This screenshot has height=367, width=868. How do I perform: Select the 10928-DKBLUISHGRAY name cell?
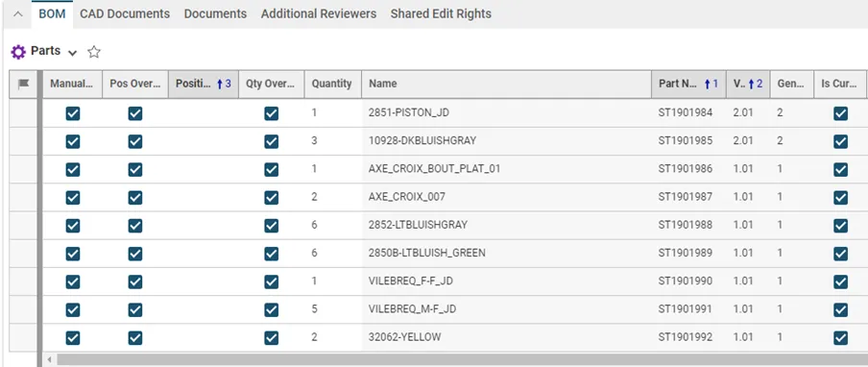(507, 141)
